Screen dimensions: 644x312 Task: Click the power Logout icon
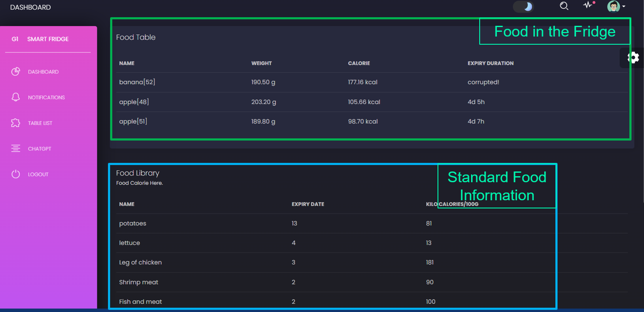coord(16,174)
